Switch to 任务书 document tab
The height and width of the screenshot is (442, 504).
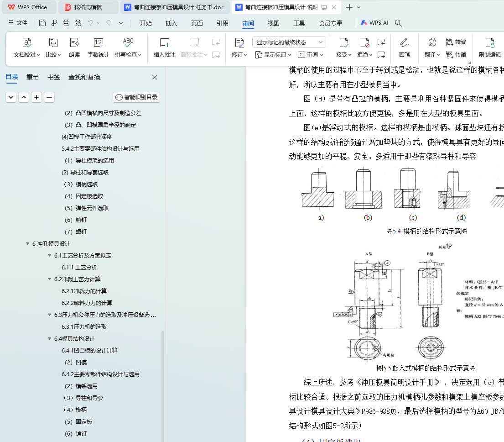[x=175, y=7]
